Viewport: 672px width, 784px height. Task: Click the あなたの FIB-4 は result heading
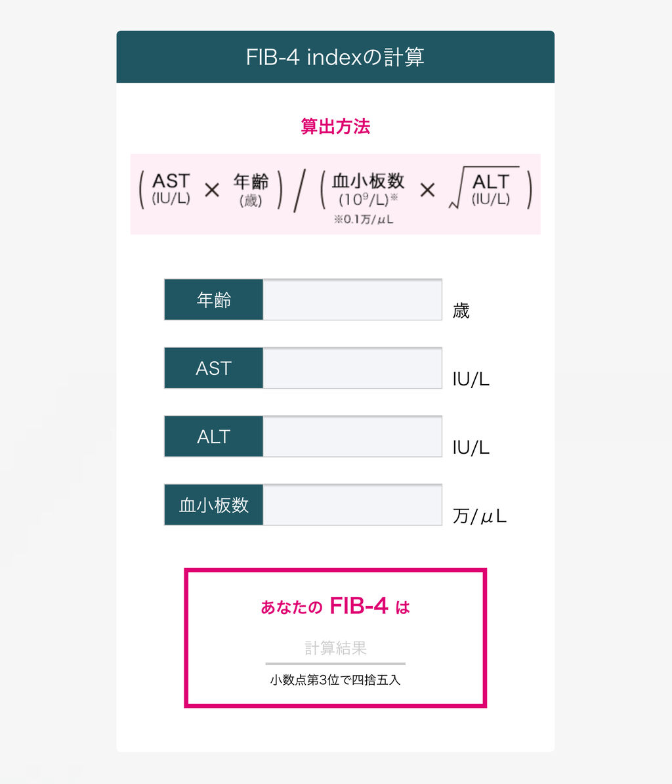(335, 606)
